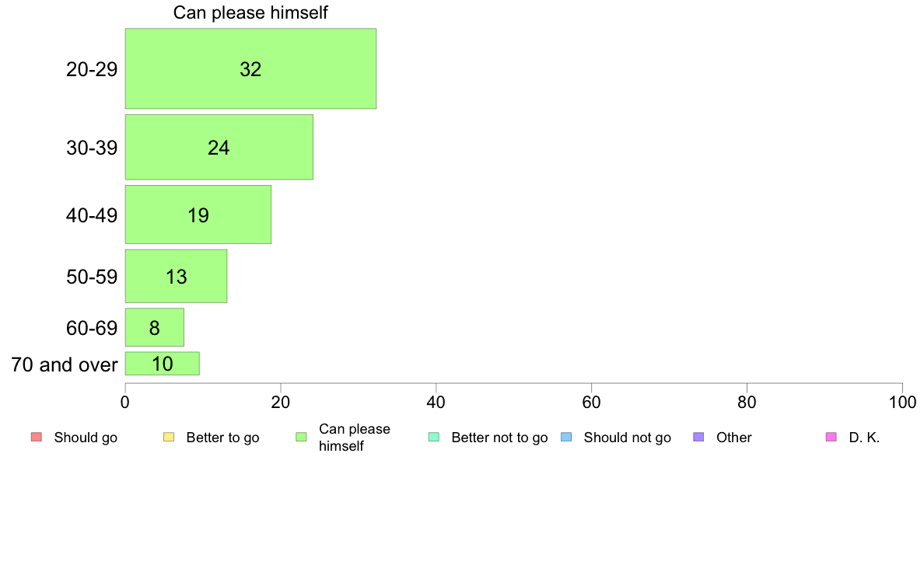Select the blue Should not go swatch
The image size is (924, 572).
pyautogui.click(x=566, y=437)
